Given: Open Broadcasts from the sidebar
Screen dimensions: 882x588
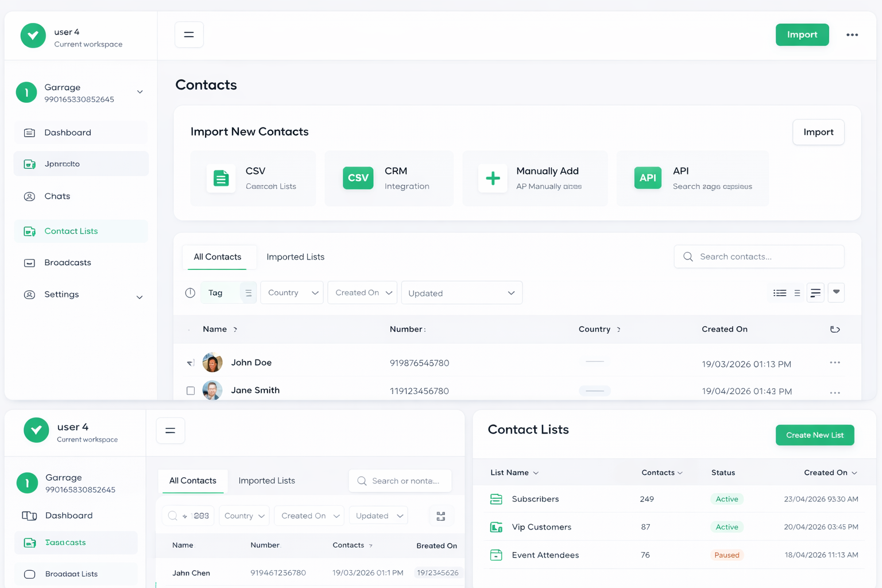Looking at the screenshot, I should (68, 262).
